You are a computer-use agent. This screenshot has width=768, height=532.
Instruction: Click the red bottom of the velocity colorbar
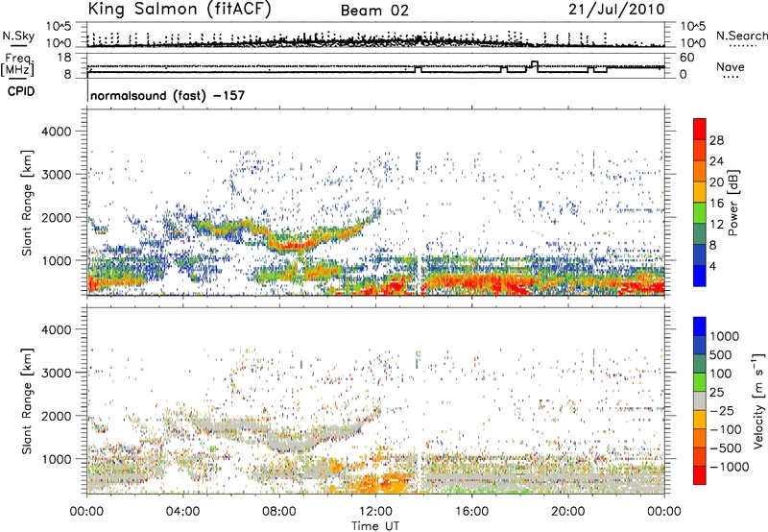(700, 475)
